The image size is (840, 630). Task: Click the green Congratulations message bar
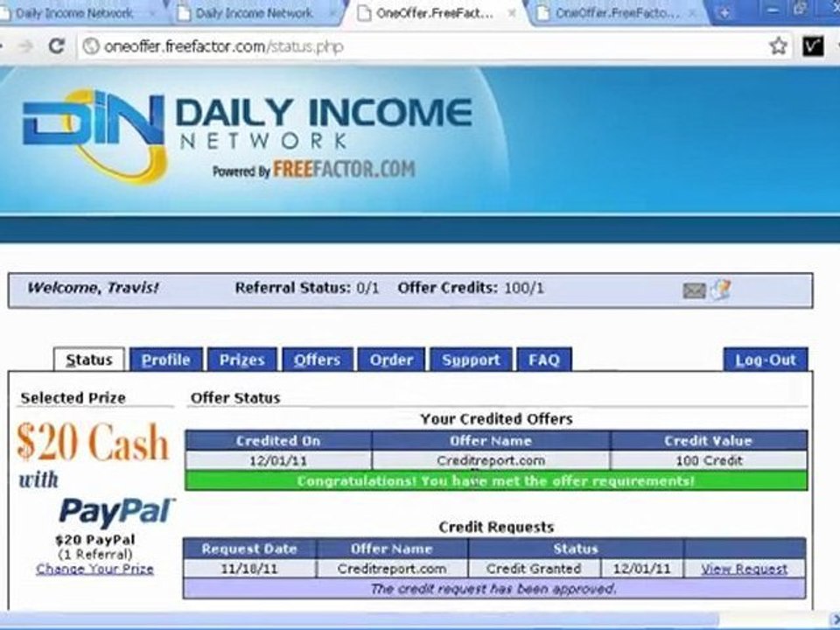pyautogui.click(x=496, y=481)
